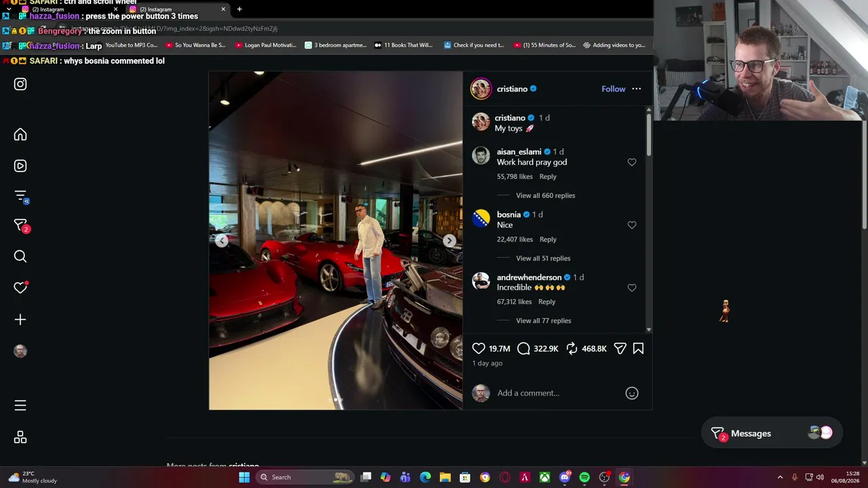Screen dimensions: 868x488
Task: Open the floating Messages button
Action: point(771,433)
